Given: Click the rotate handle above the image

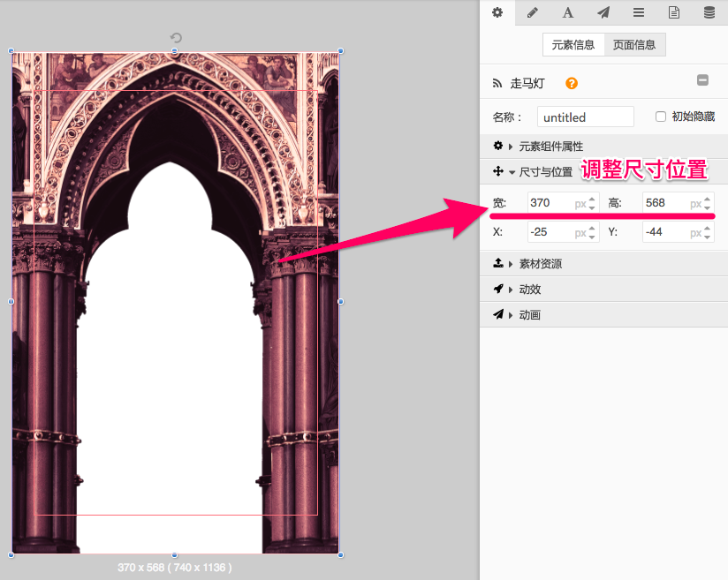Looking at the screenshot, I should coord(176,38).
